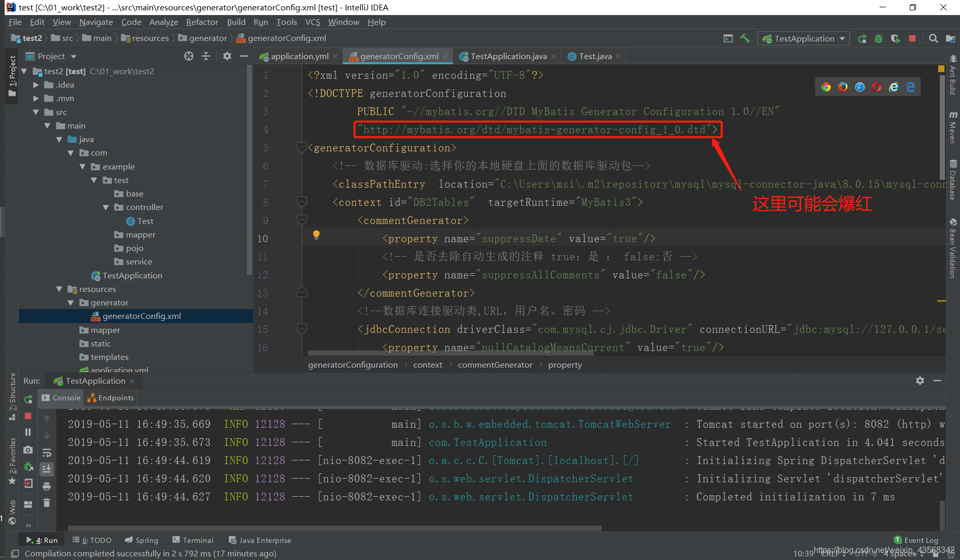Open in Safari browser icon
The height and width of the screenshot is (560, 960).
tap(860, 87)
